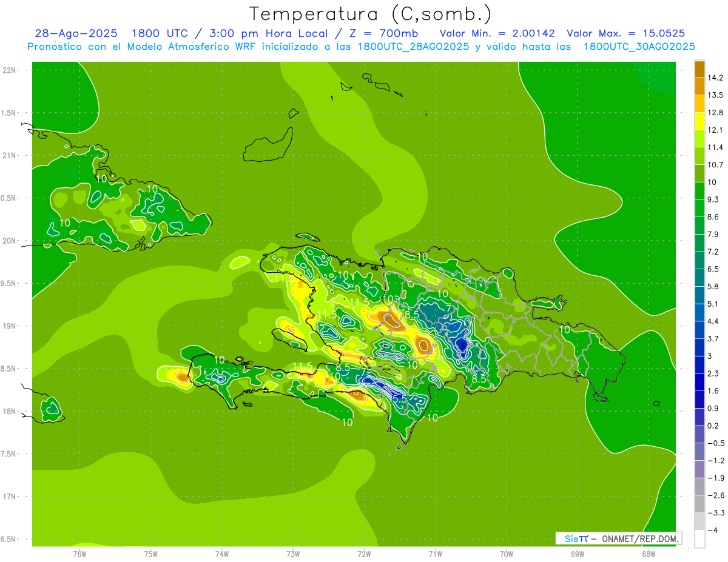This screenshot has height=562, width=728.
Task: Click the '75W' longitude axis label
Action: point(150,554)
